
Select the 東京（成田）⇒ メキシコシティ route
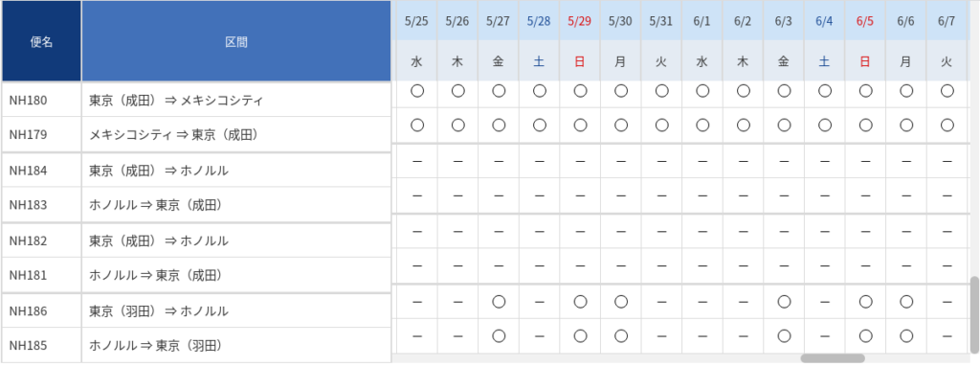click(x=176, y=101)
